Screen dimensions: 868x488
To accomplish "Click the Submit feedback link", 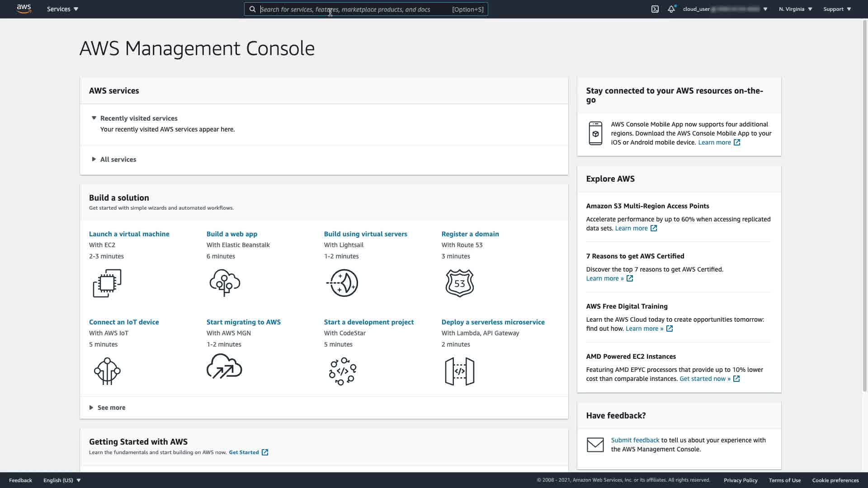I will [x=635, y=440].
